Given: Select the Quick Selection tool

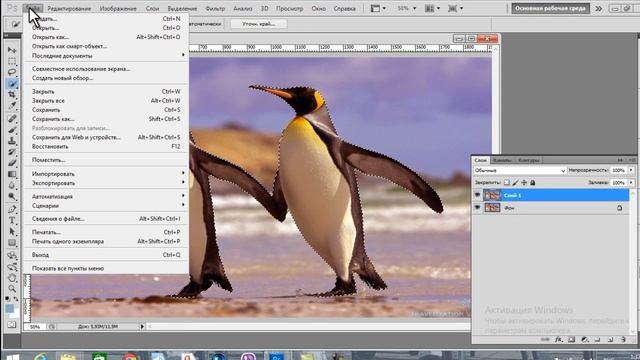Looking at the screenshot, I should pyautogui.click(x=12, y=84).
